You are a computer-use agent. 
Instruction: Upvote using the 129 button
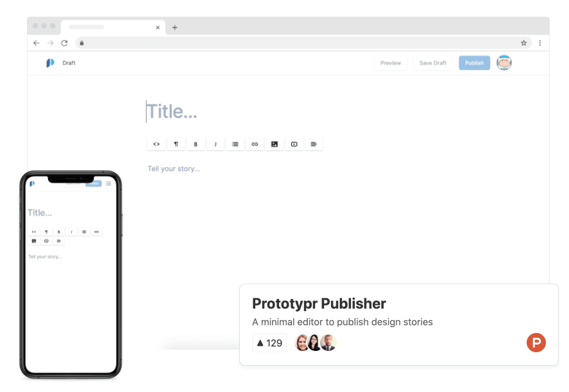[x=269, y=343]
